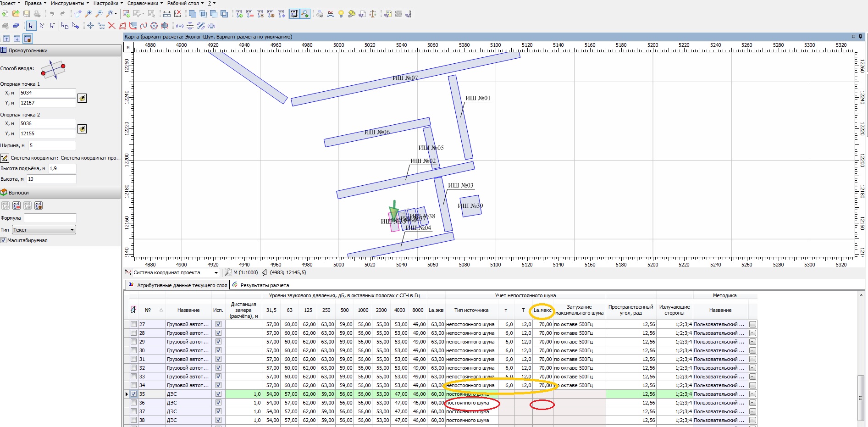This screenshot has width=868, height=427.
Task: Uncheck the Исп. checkbox for row 27
Action: pyautogui.click(x=218, y=324)
